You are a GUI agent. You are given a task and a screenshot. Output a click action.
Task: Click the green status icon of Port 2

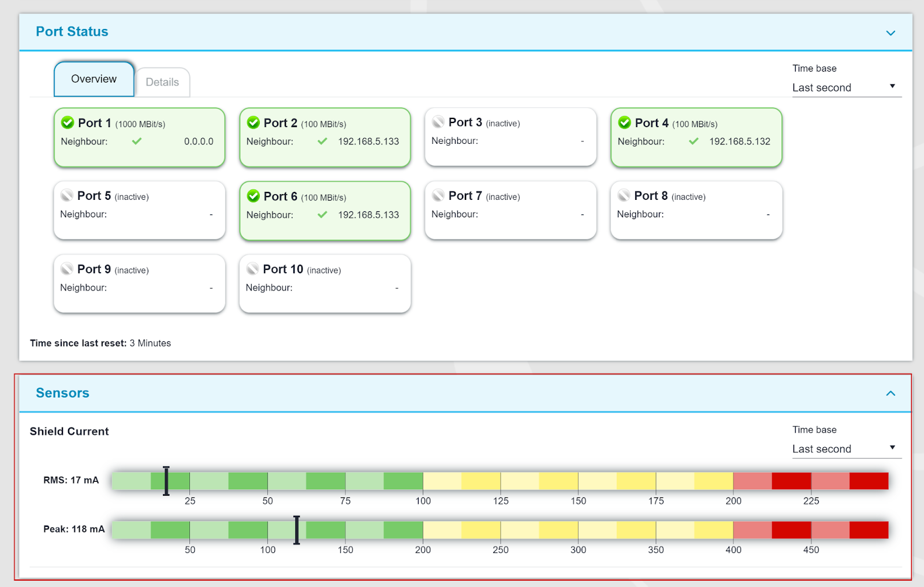(x=254, y=122)
